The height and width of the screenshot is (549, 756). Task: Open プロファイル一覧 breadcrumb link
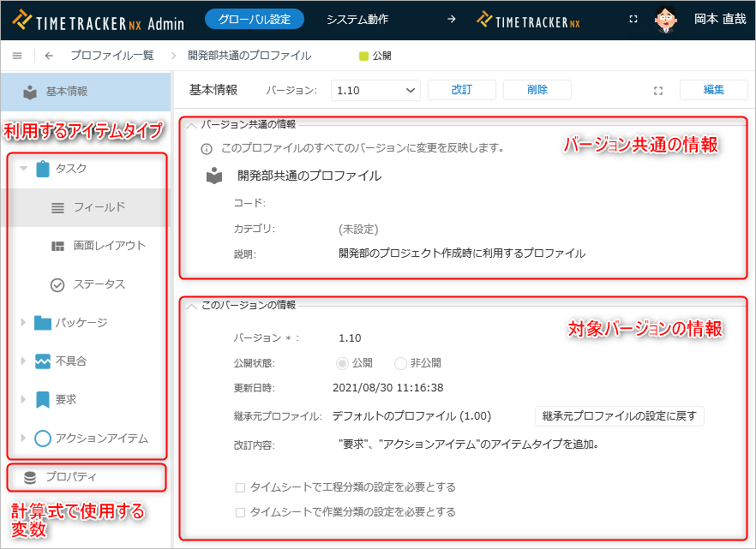[111, 56]
